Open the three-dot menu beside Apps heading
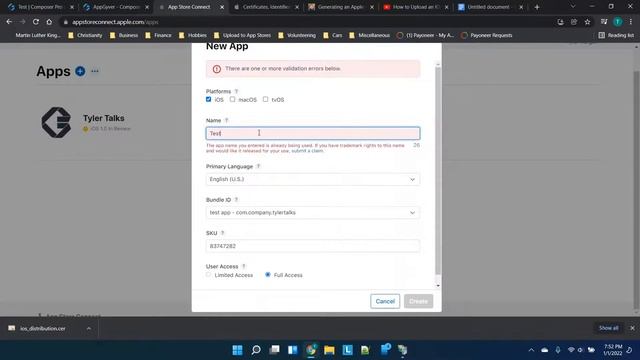This screenshot has height=360, width=640. coord(95,71)
